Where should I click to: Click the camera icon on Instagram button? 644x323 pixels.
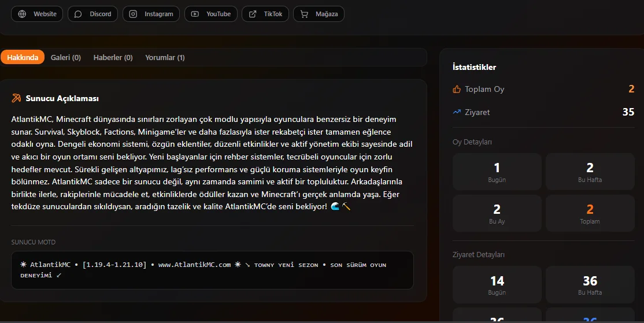(x=133, y=14)
